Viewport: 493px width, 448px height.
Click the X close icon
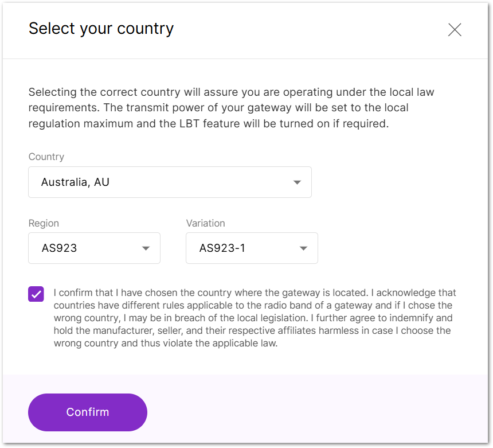pyautogui.click(x=455, y=29)
